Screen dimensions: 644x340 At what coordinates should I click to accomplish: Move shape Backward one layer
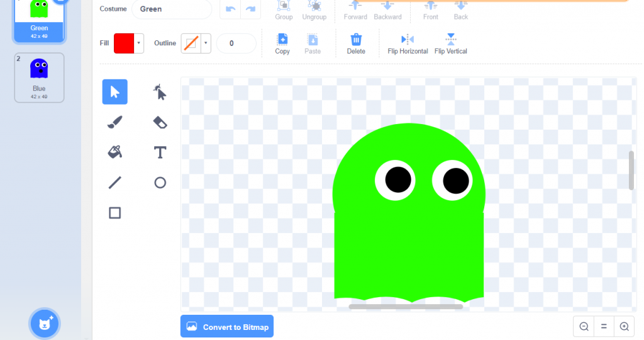[x=387, y=10]
